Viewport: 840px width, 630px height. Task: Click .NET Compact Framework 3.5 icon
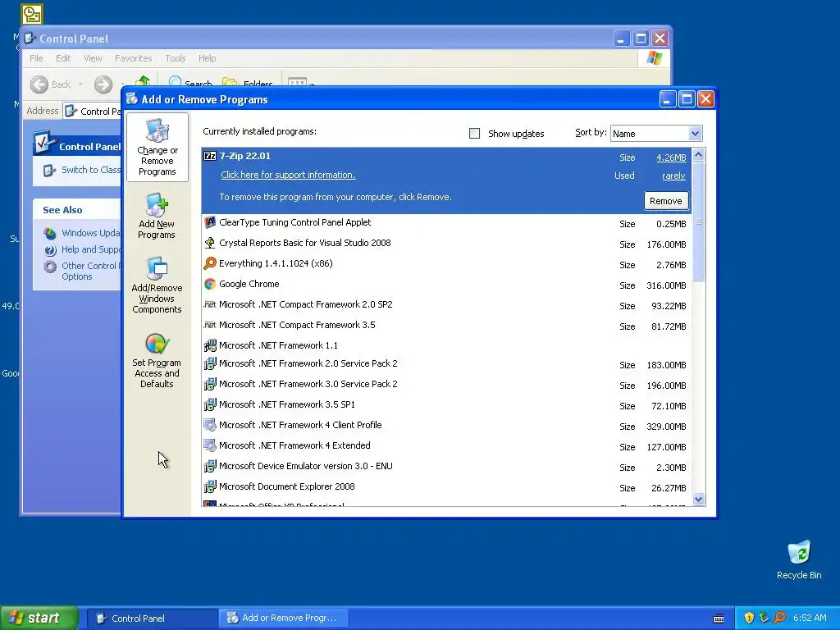click(x=210, y=325)
